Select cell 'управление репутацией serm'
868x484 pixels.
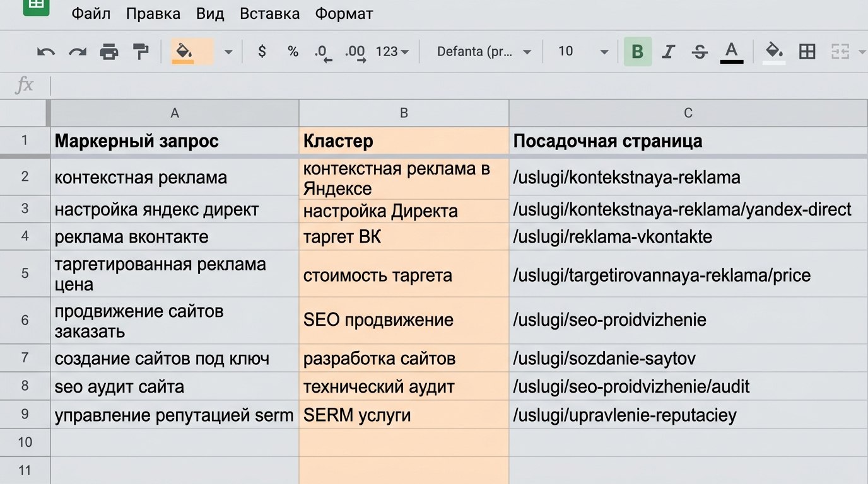pyautogui.click(x=175, y=415)
